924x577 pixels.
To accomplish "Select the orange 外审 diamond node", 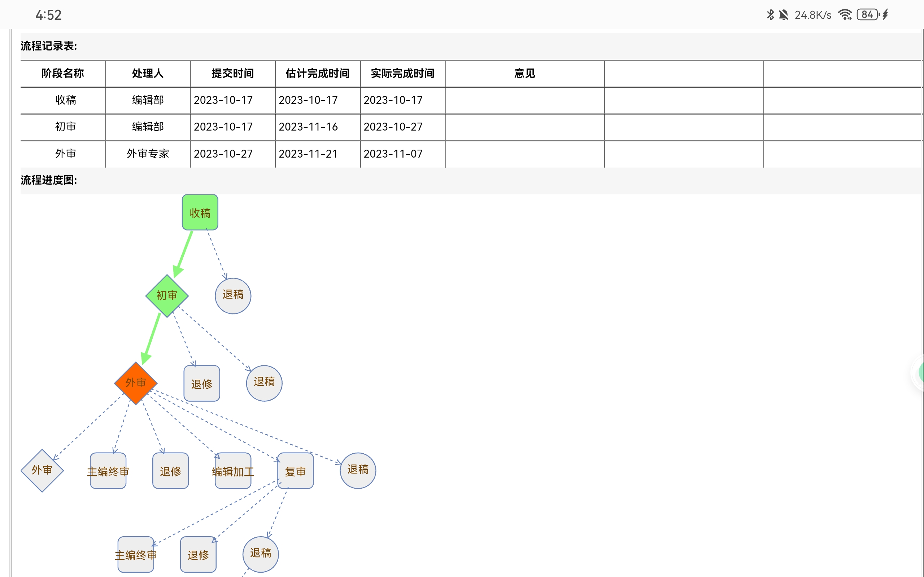I will 136,383.
